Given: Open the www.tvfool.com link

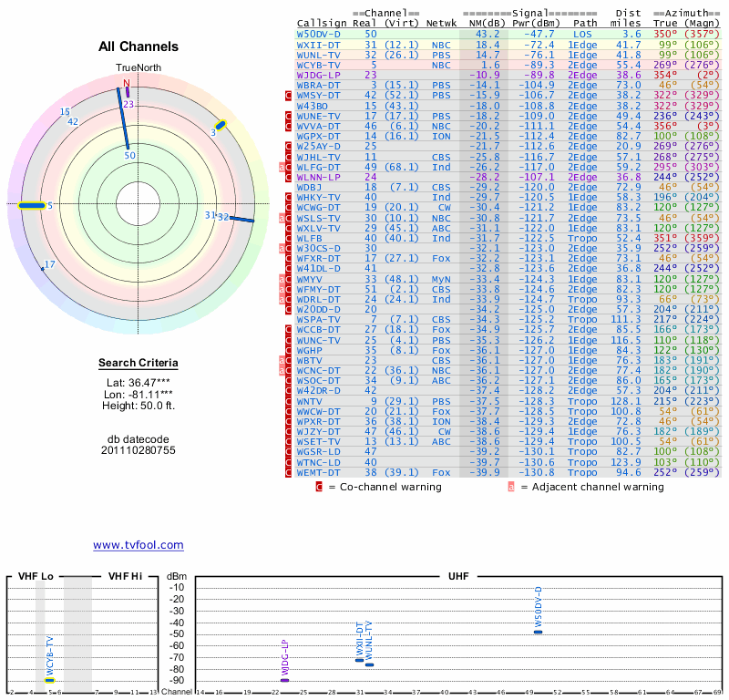Looking at the screenshot, I should click(x=139, y=545).
